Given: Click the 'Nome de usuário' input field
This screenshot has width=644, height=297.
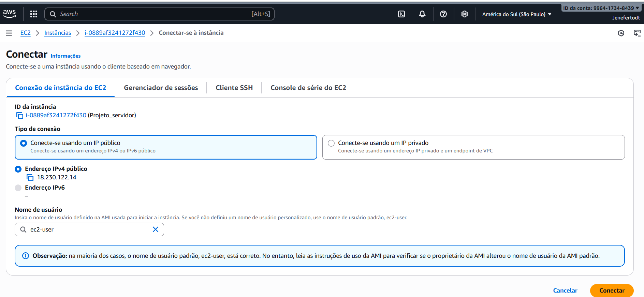Looking at the screenshot, I should pyautogui.click(x=89, y=229).
